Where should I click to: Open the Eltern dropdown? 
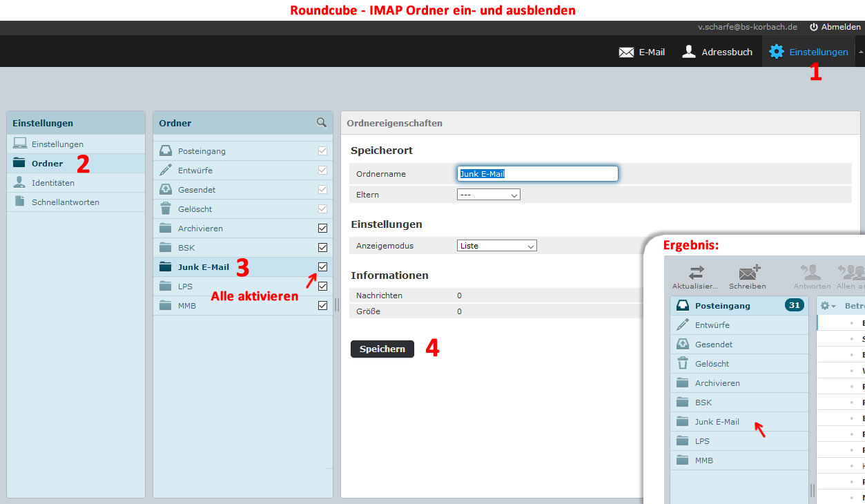pos(488,195)
